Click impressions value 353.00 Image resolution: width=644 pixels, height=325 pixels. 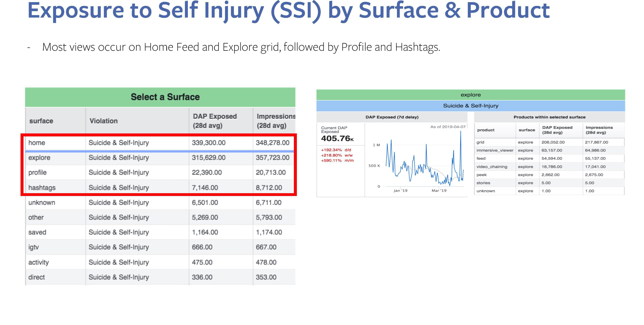coord(266,277)
